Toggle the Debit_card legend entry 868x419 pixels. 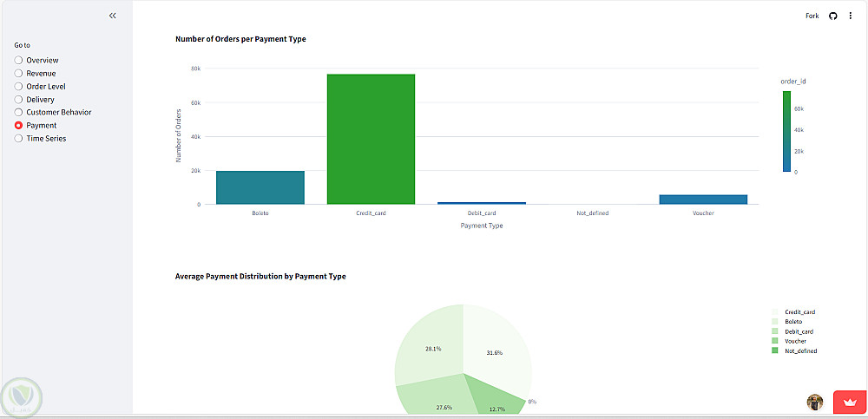coord(799,331)
